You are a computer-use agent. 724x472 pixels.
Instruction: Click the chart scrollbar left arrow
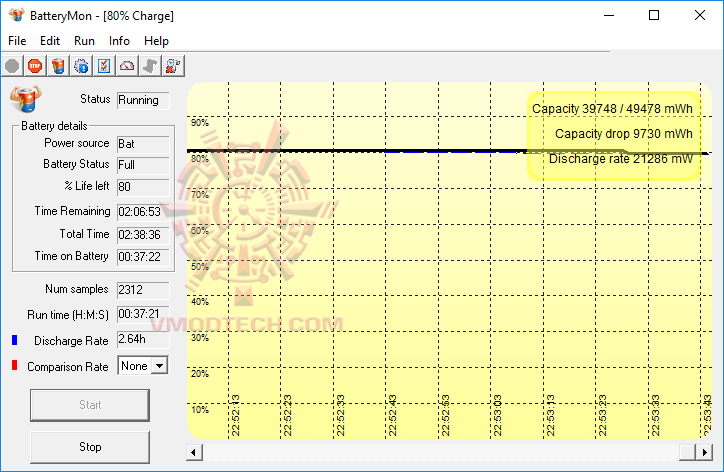[x=194, y=452]
